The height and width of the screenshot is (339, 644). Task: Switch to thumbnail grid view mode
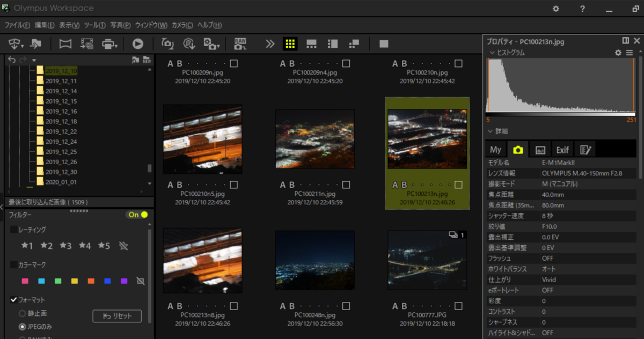(290, 44)
